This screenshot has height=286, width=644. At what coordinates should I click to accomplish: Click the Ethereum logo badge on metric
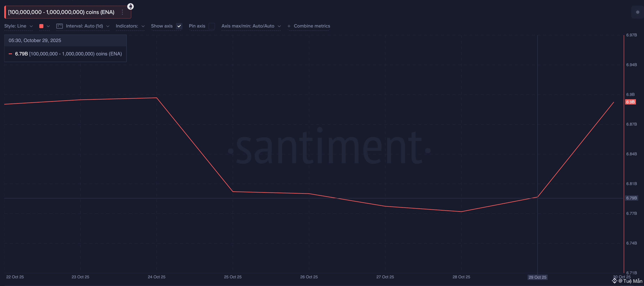(131, 6)
